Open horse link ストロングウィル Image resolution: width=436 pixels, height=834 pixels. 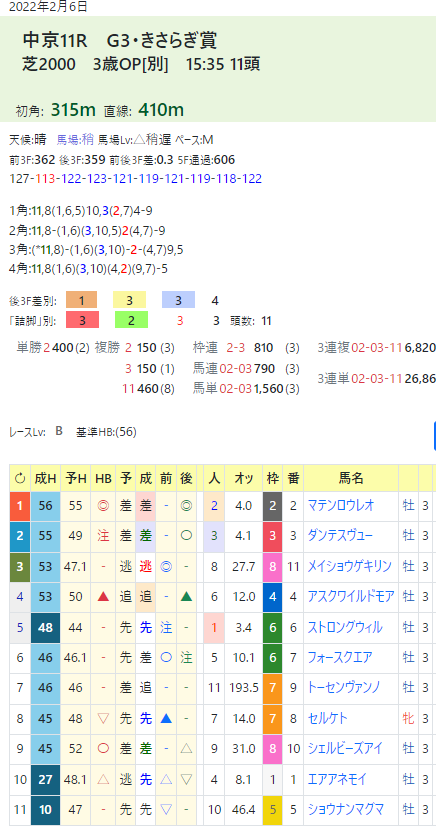345,627
